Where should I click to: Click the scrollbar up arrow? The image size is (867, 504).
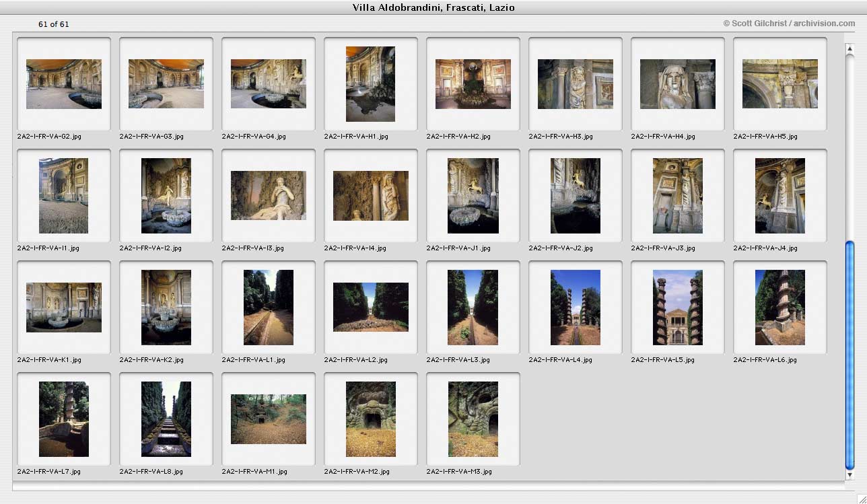(x=849, y=50)
